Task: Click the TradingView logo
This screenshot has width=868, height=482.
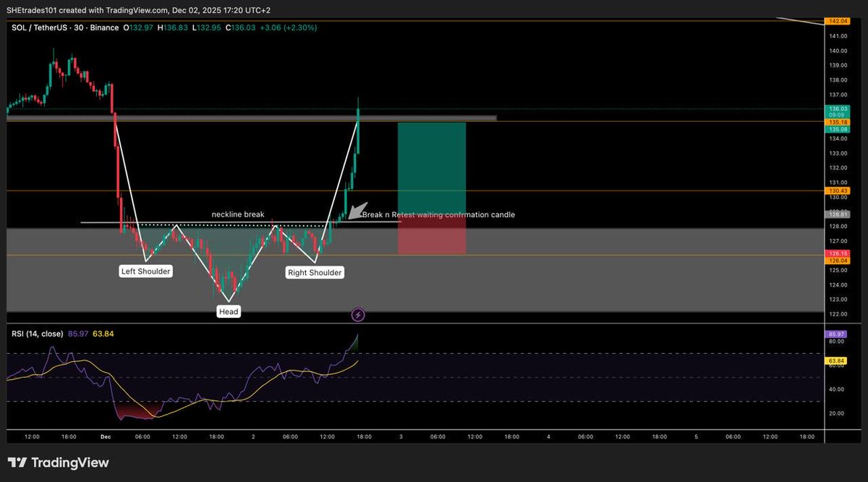Action: tap(58, 462)
